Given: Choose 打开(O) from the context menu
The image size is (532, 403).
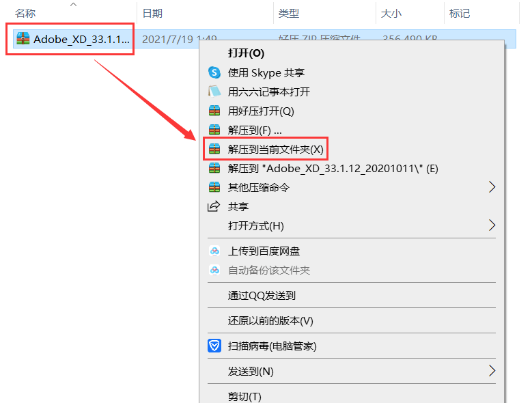Looking at the screenshot, I should 246,53.
